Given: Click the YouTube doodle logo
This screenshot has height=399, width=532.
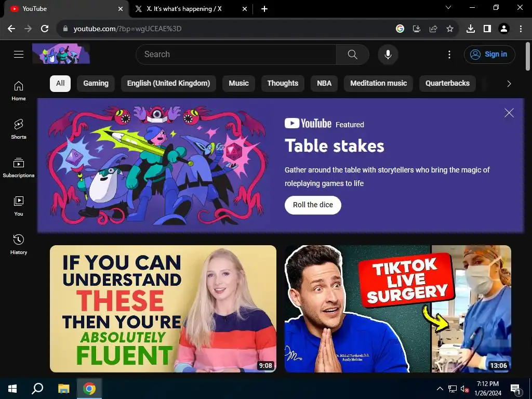Looking at the screenshot, I should tap(61, 54).
